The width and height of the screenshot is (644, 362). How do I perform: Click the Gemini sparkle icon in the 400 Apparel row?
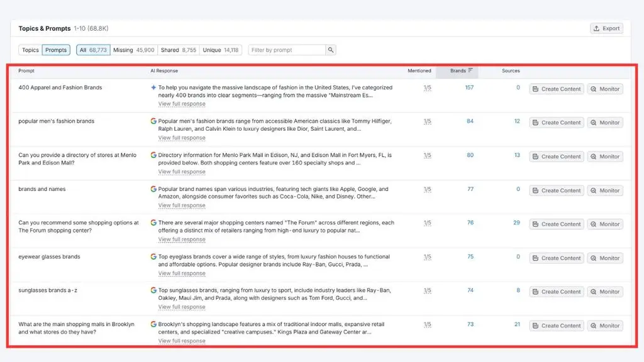coord(153,87)
